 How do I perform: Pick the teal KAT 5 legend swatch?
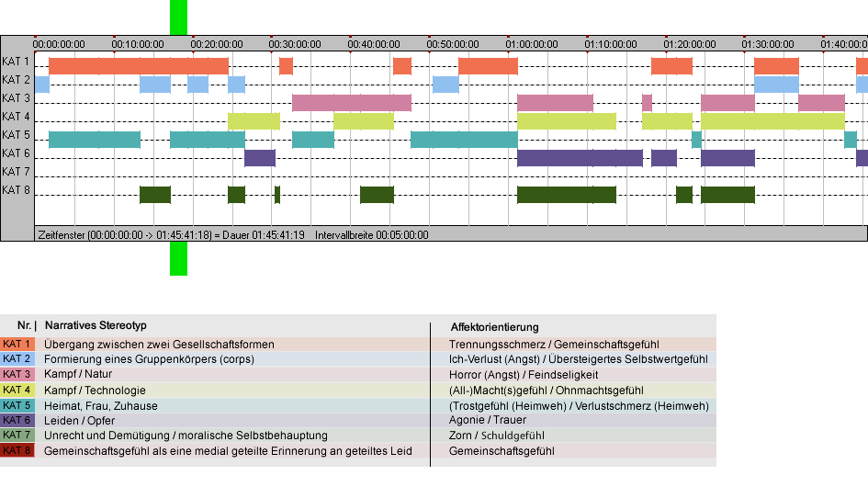pos(17,405)
